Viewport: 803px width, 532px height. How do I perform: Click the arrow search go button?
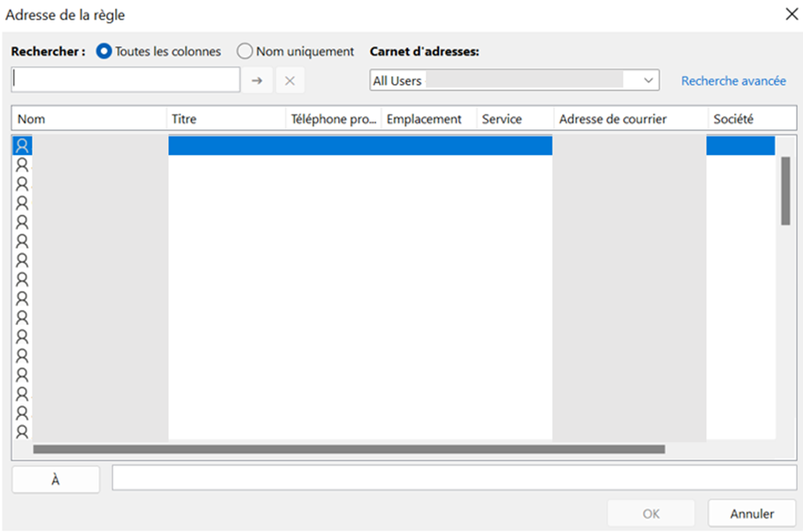257,81
